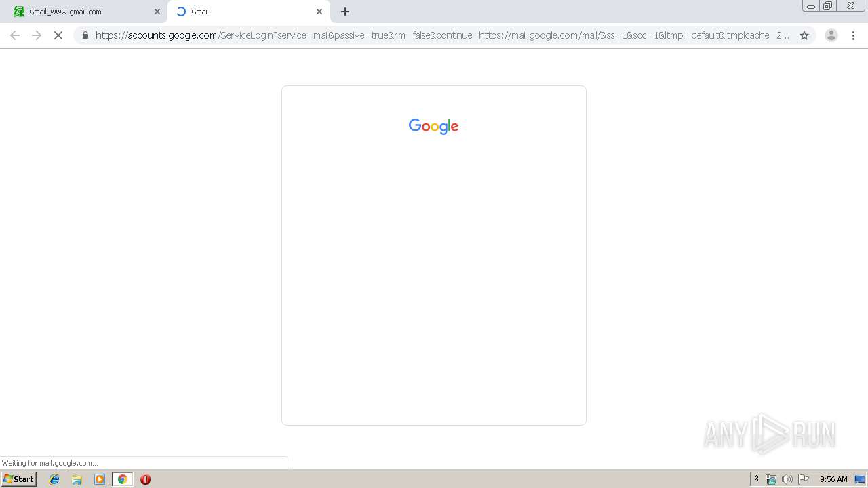Restore down the Chrome window

[828, 6]
